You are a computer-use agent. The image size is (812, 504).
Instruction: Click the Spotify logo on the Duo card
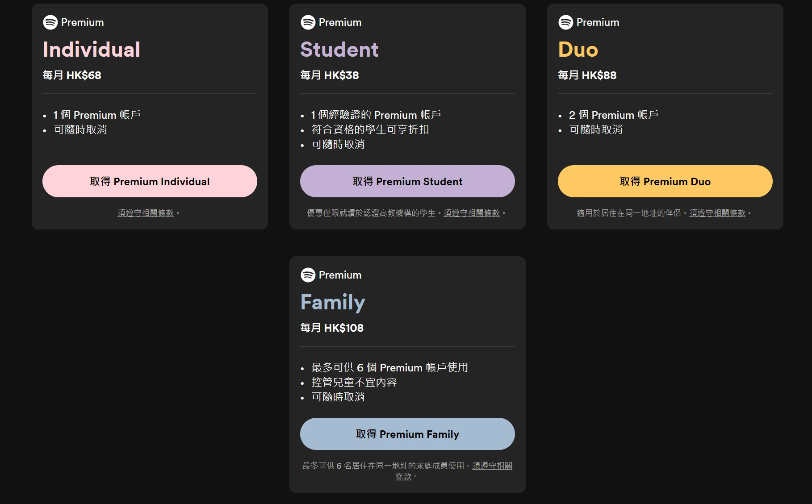tap(566, 22)
